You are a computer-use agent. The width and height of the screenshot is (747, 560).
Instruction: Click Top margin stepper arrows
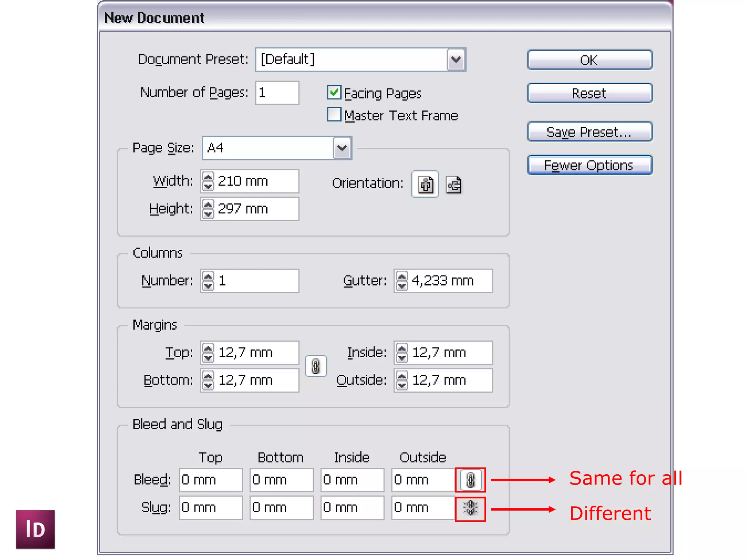(x=208, y=353)
